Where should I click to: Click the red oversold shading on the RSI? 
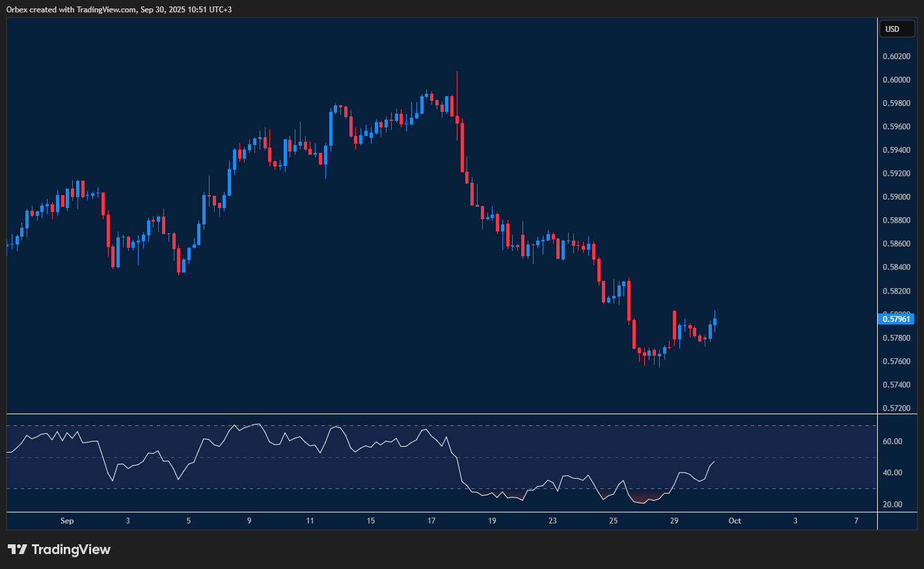641,499
